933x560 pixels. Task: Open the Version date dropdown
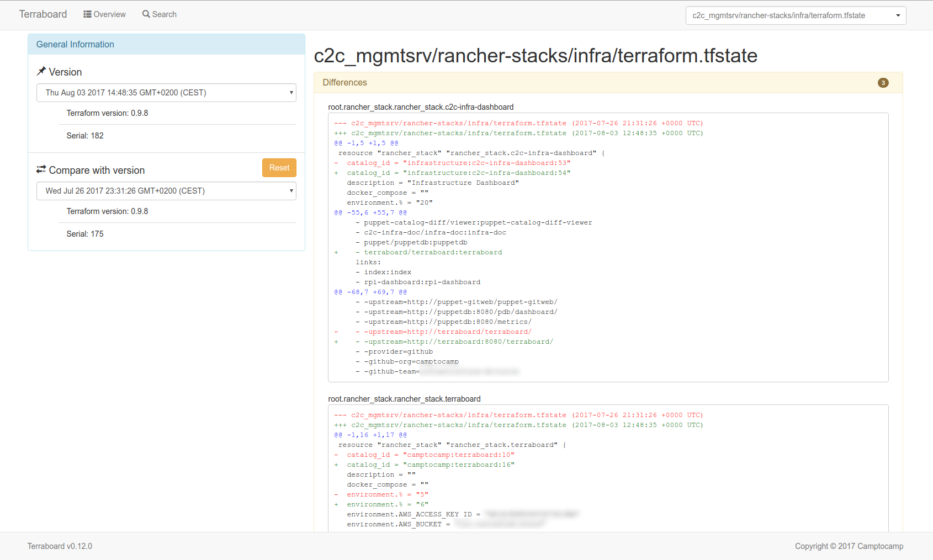point(166,93)
